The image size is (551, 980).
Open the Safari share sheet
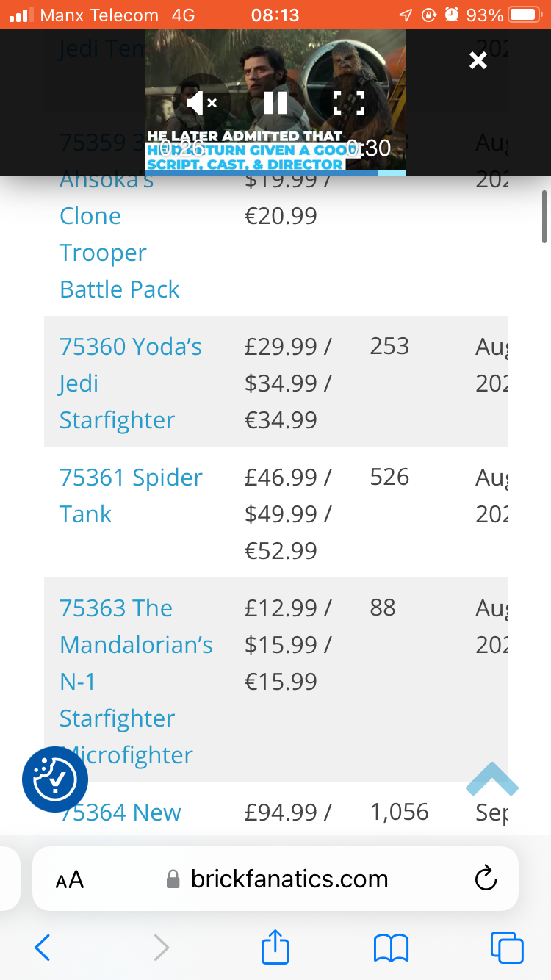coord(275,946)
